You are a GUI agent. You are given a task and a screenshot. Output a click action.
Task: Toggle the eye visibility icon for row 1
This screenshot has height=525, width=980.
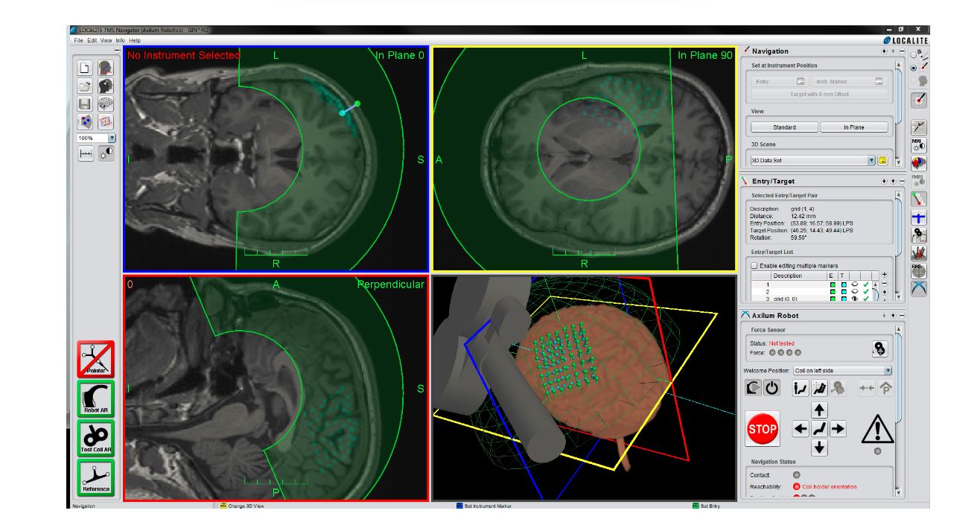coord(856,284)
